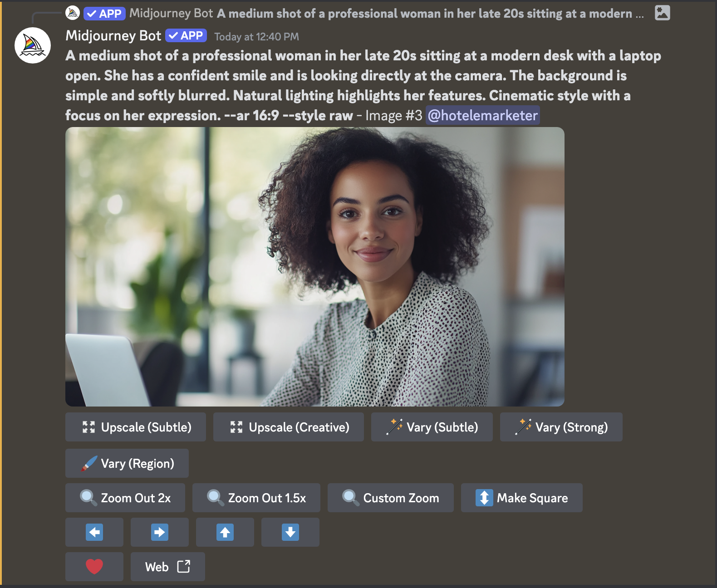This screenshot has width=717, height=588.
Task: Open the generated woman portrait image
Action: click(315, 267)
